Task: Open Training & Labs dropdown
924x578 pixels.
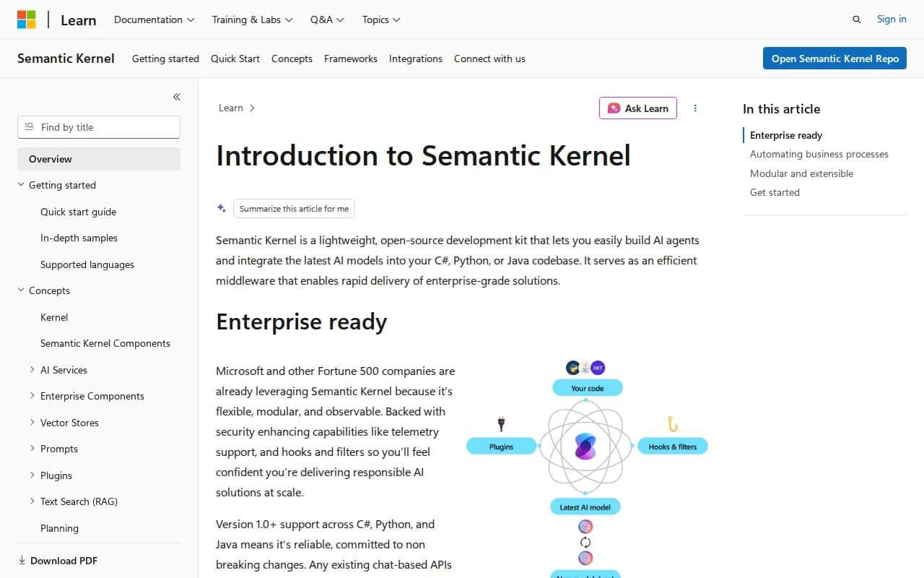Action: click(x=252, y=20)
